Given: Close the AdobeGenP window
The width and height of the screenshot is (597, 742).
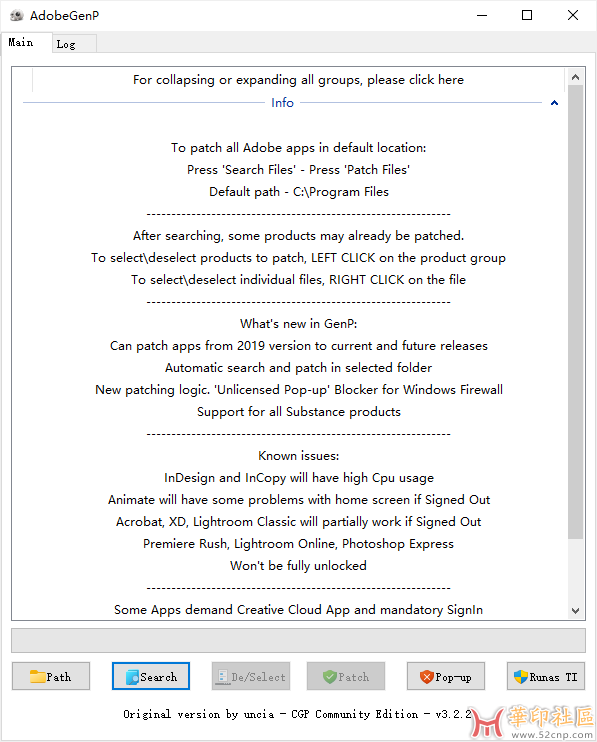Looking at the screenshot, I should click(x=573, y=15).
